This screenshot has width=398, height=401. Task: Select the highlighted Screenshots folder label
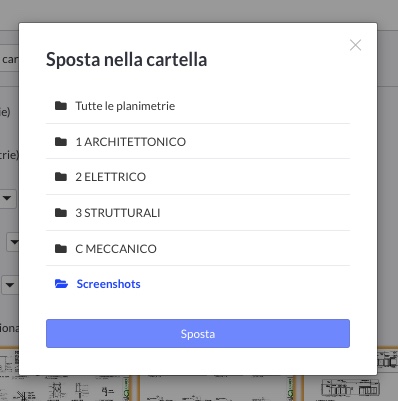pos(108,284)
